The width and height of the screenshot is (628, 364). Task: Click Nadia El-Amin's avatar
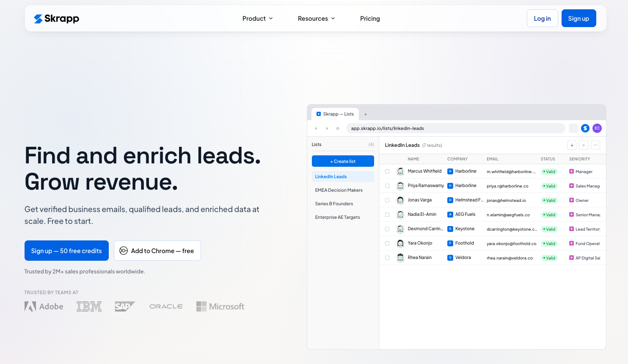(400, 215)
